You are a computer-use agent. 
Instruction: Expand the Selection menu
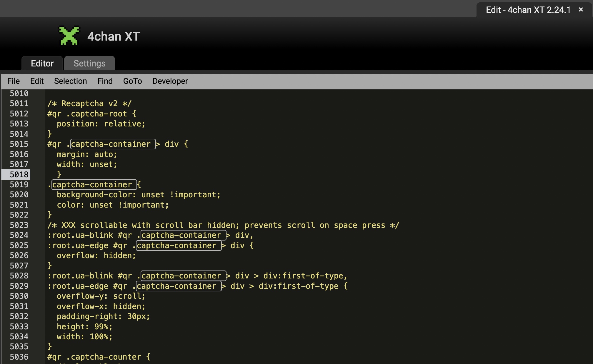click(70, 81)
